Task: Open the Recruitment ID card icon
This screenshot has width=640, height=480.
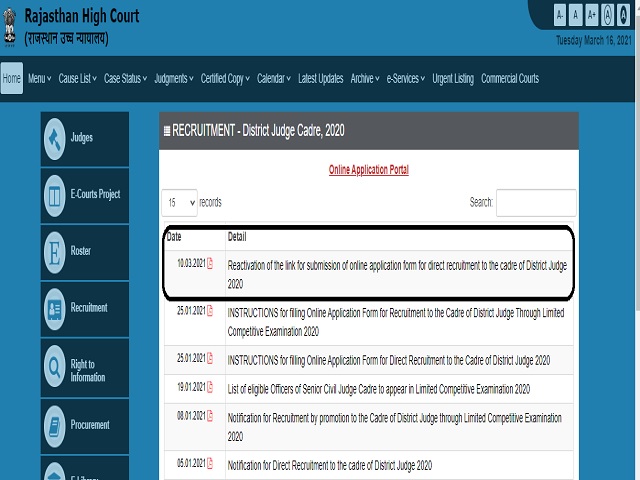Action: coord(55,309)
